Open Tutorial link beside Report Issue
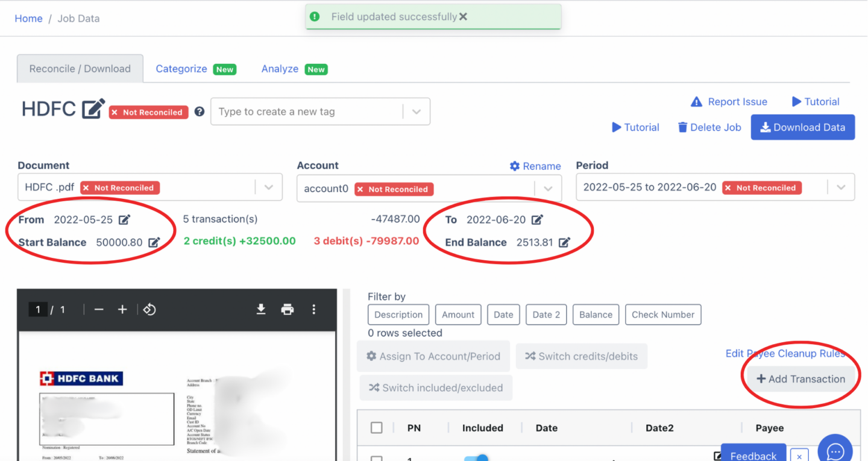 pyautogui.click(x=816, y=102)
